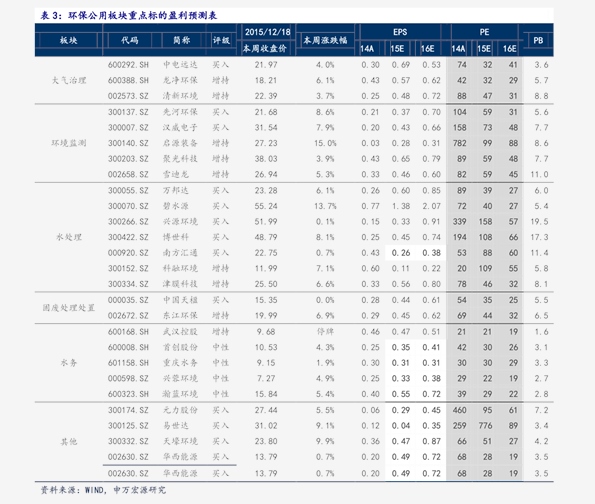Select the company name 雪迪龙

(x=176, y=174)
